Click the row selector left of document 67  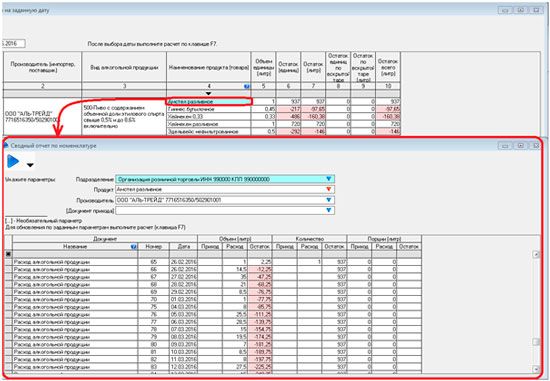[9, 277]
